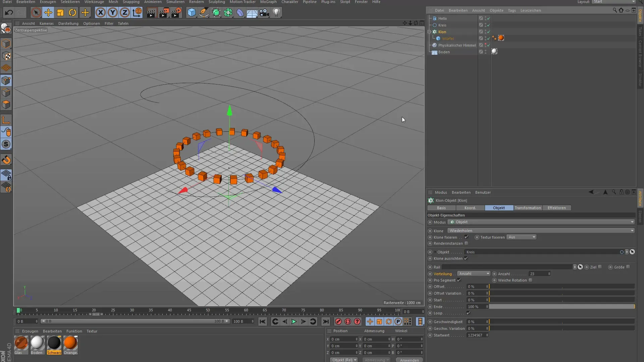Switch to the Effektoren tab

tap(556, 208)
